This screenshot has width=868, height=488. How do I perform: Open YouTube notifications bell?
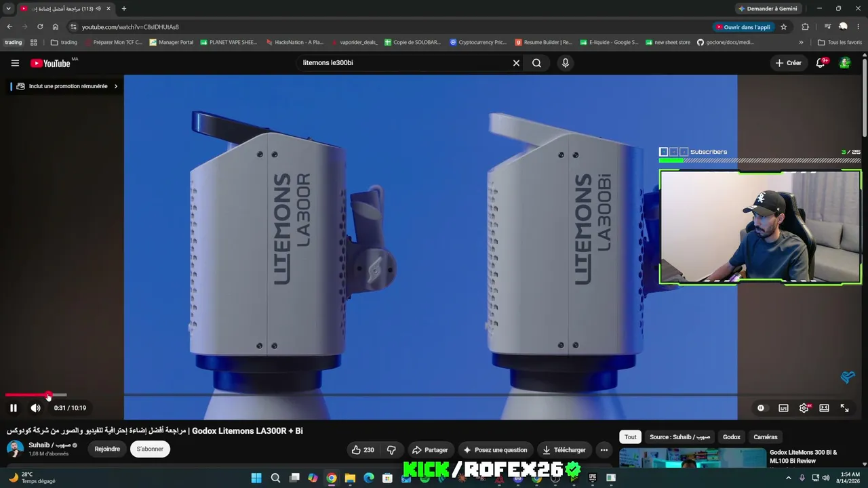[x=821, y=63]
